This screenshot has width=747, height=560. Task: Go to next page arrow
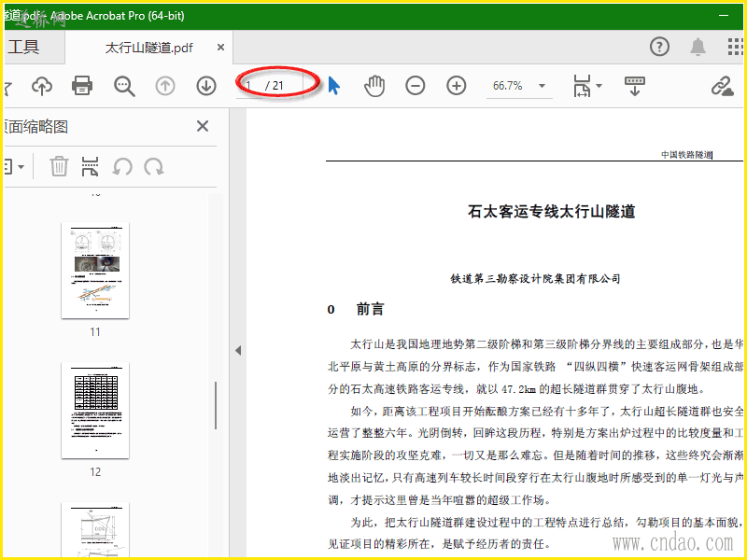click(x=206, y=86)
